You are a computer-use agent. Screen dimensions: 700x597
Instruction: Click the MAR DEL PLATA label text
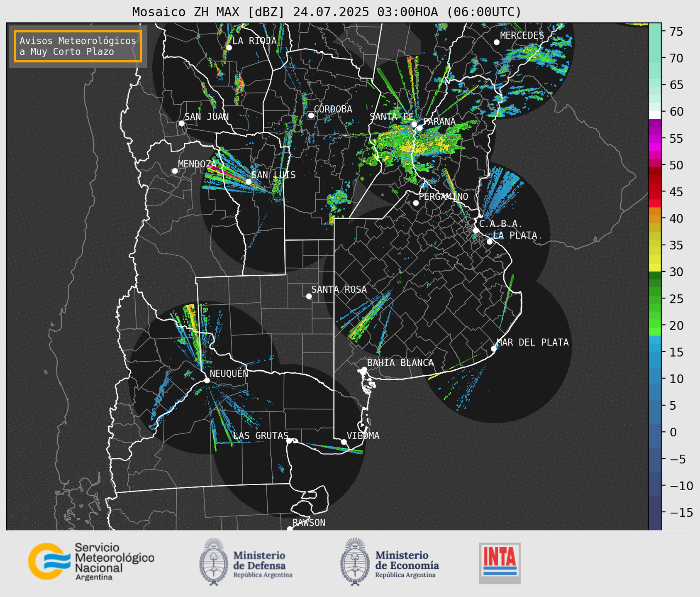point(532,343)
